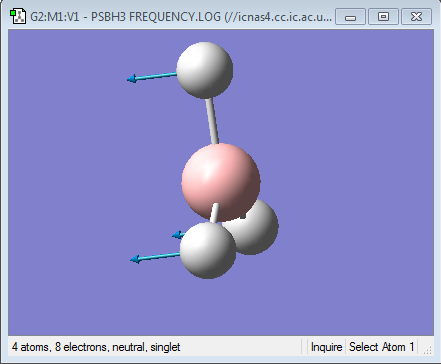
Task: Close the PSBH3 FREQUENCY.LOG window
Action: 417,17
